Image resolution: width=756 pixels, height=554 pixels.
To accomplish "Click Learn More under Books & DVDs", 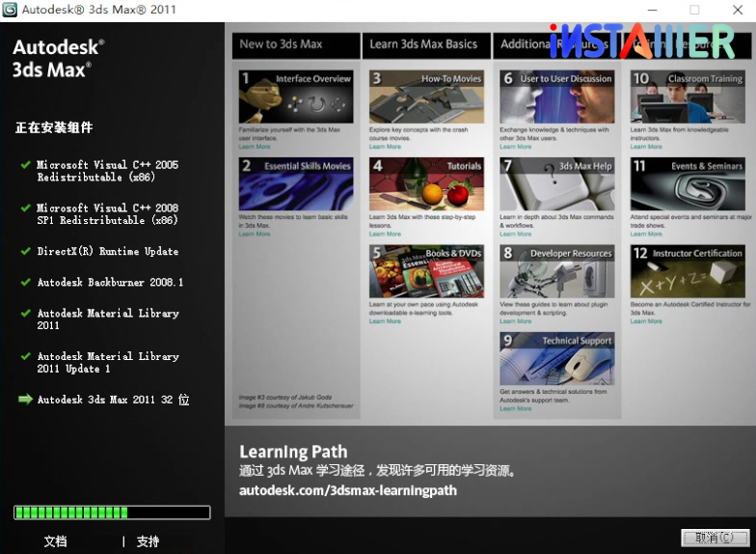I will pyautogui.click(x=386, y=321).
